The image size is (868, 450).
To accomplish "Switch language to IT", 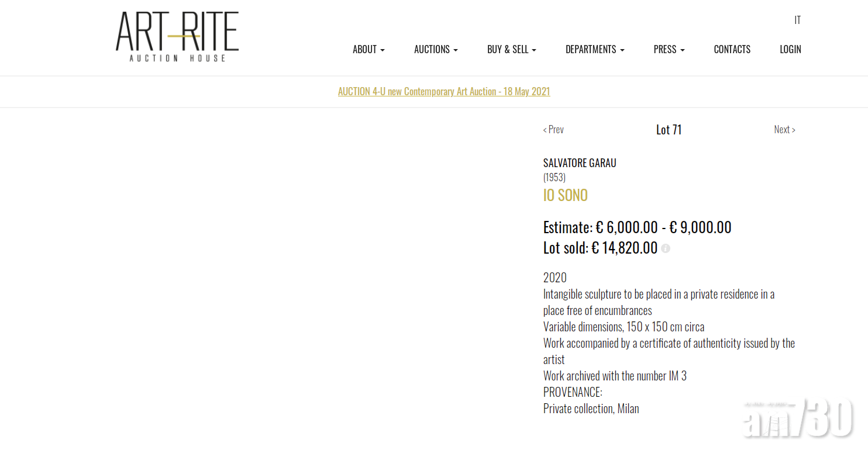I will click(x=797, y=20).
